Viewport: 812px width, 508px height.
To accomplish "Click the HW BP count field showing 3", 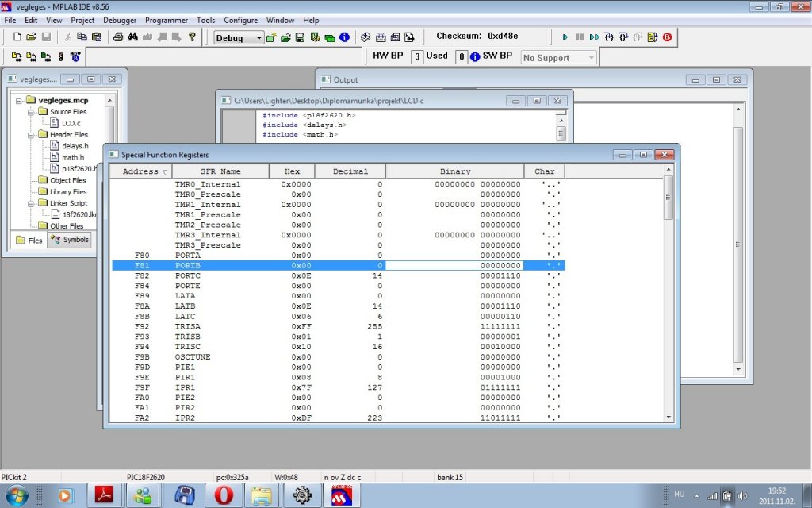I will [x=417, y=57].
